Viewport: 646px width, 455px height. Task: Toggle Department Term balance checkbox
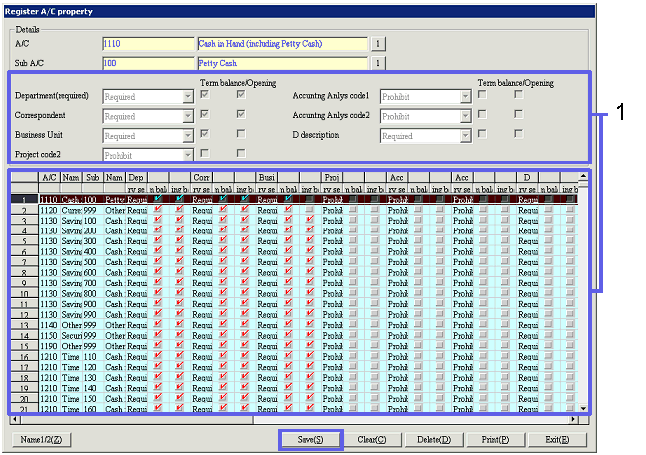(204, 95)
